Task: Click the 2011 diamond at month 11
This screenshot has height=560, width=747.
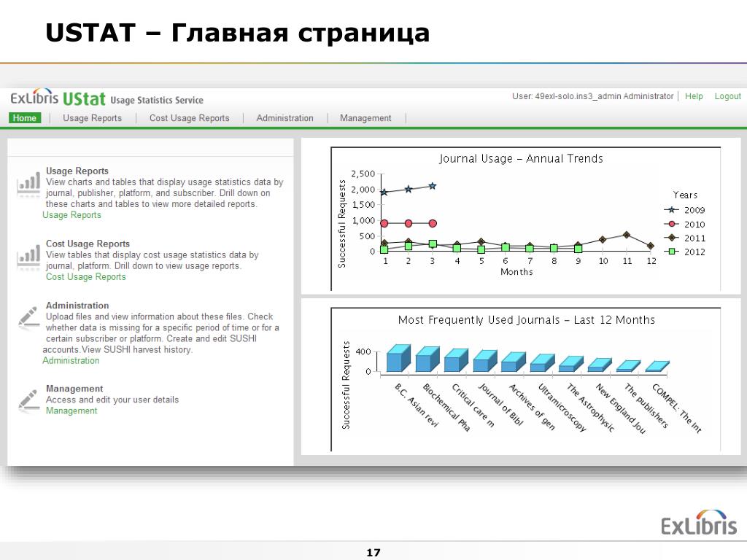Action: (x=627, y=235)
